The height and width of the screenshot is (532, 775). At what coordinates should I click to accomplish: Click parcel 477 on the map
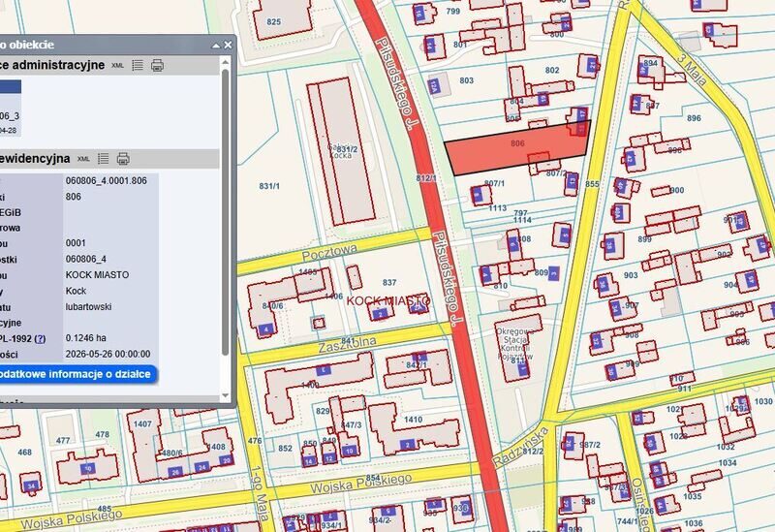(x=63, y=441)
